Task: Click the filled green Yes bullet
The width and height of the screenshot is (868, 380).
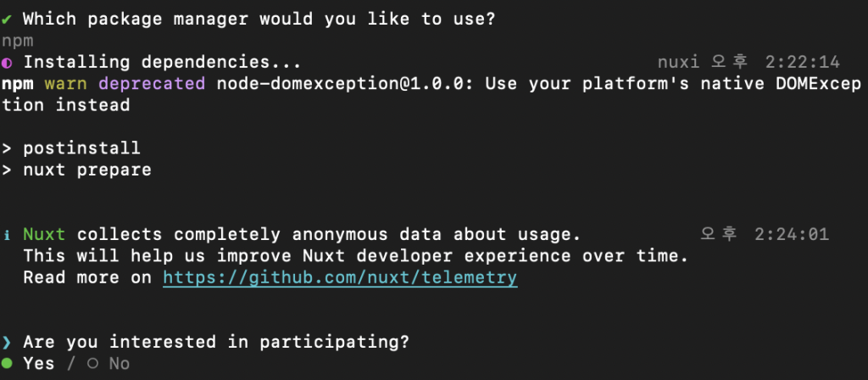Action: [7, 363]
